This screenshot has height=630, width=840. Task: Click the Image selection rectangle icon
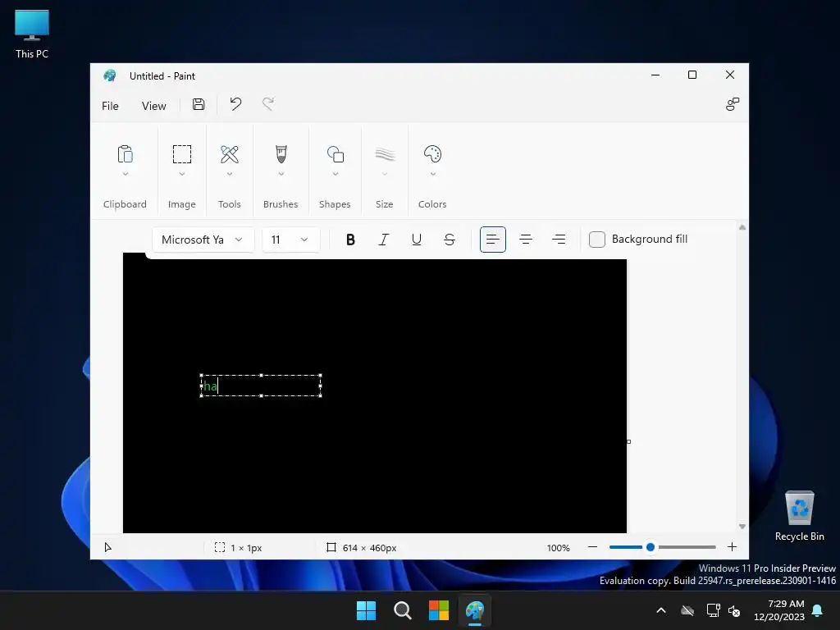[x=182, y=154]
